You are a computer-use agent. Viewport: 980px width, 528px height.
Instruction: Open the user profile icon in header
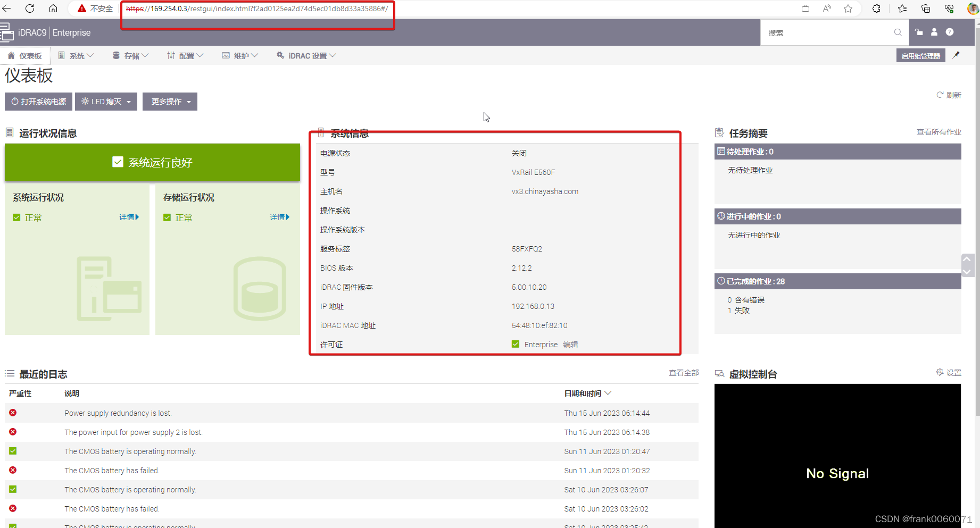coord(934,32)
